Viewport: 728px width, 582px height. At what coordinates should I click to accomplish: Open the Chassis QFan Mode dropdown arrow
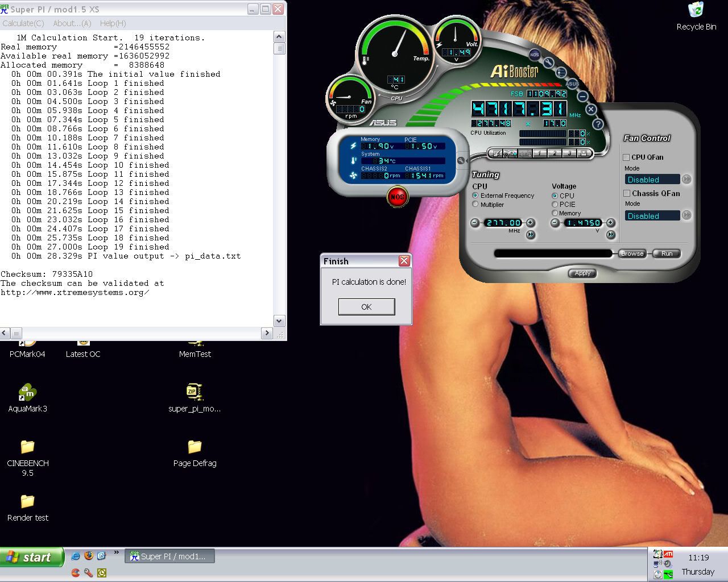(686, 215)
